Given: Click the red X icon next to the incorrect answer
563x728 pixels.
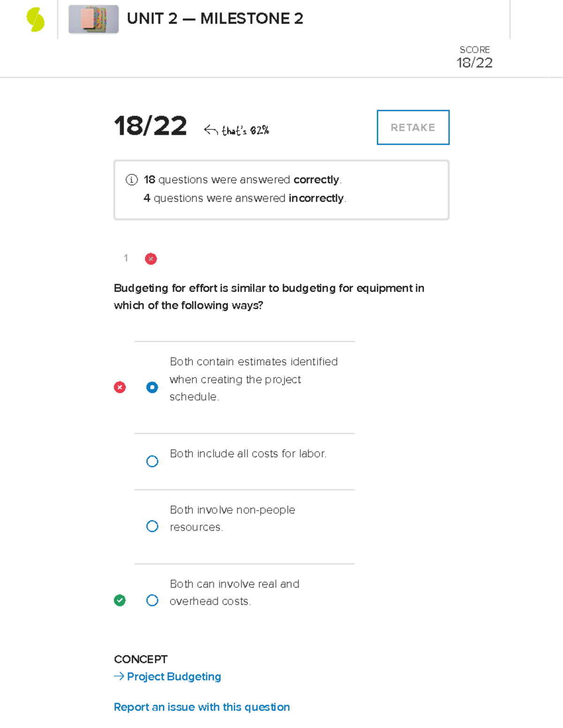Looking at the screenshot, I should click(x=120, y=387).
